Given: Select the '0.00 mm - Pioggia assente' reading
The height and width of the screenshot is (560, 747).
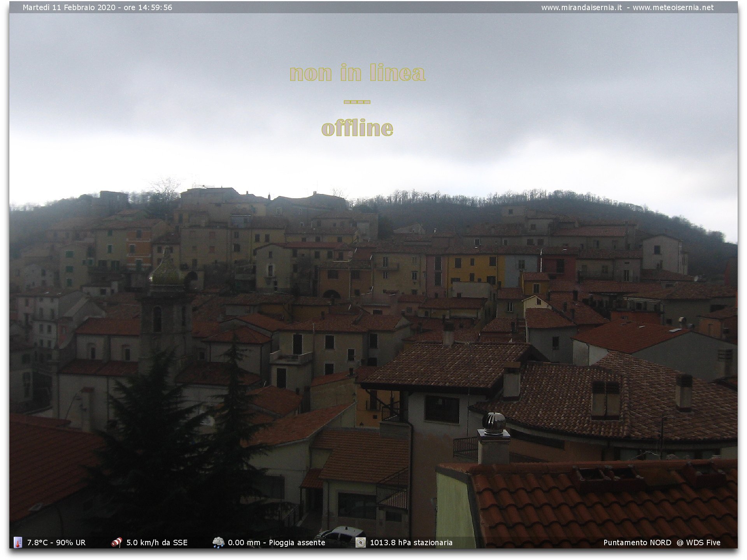Looking at the screenshot, I should pos(276,542).
